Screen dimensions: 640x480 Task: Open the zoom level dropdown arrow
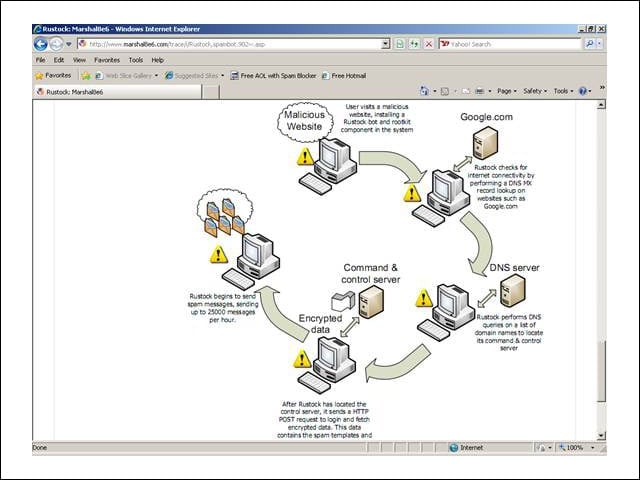(x=593, y=448)
